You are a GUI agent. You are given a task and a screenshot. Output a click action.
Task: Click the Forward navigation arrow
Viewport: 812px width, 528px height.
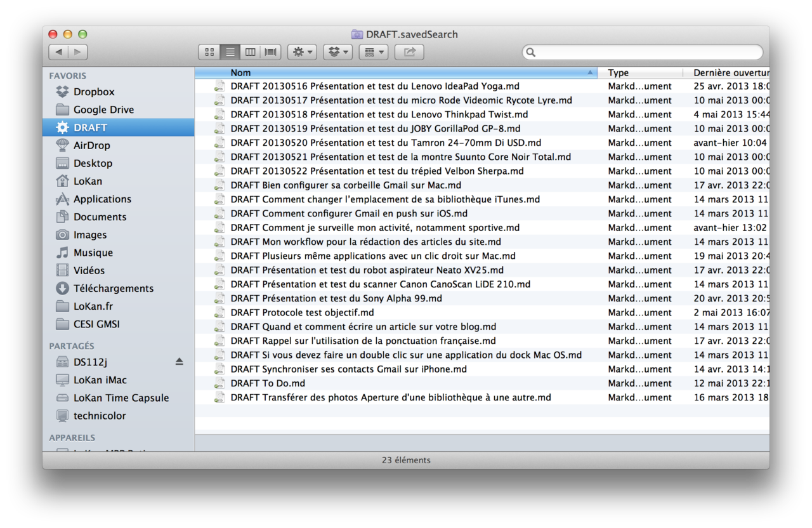(x=77, y=52)
